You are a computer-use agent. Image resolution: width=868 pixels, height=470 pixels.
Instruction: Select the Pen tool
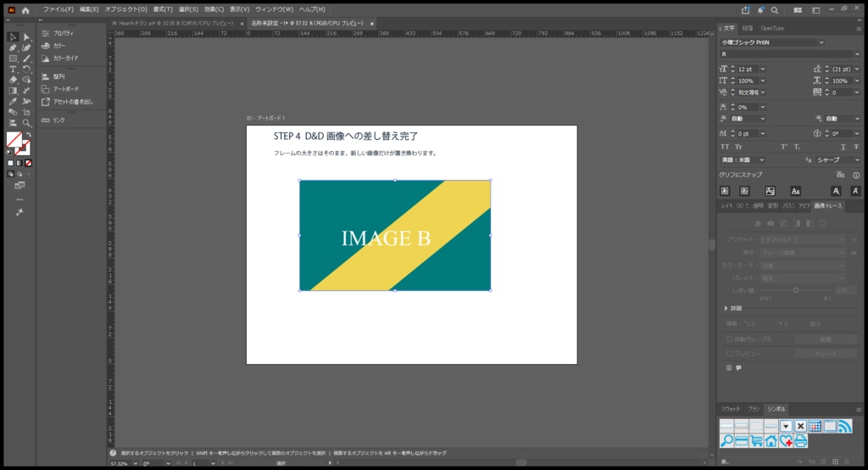[13, 48]
